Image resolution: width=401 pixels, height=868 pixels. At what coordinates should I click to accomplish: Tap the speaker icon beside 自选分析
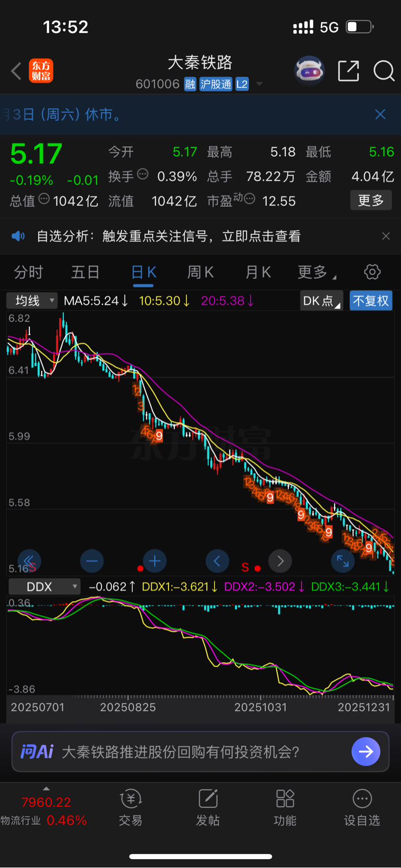coord(18,236)
